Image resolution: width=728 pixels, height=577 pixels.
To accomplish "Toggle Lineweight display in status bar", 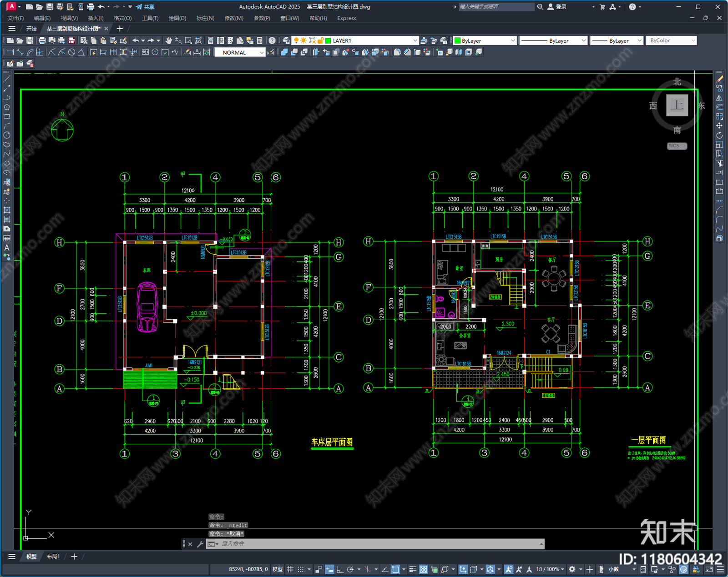I will [x=413, y=569].
